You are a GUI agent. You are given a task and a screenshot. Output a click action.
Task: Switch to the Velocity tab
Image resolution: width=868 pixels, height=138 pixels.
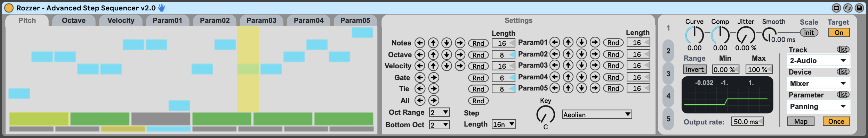point(121,20)
